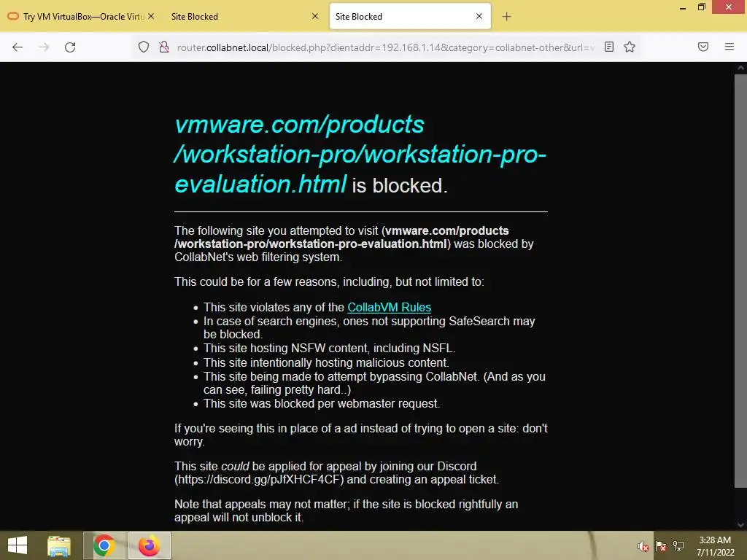Image resolution: width=747 pixels, height=560 pixels.
Task: Open the Firefox application menu
Action: tap(729, 47)
